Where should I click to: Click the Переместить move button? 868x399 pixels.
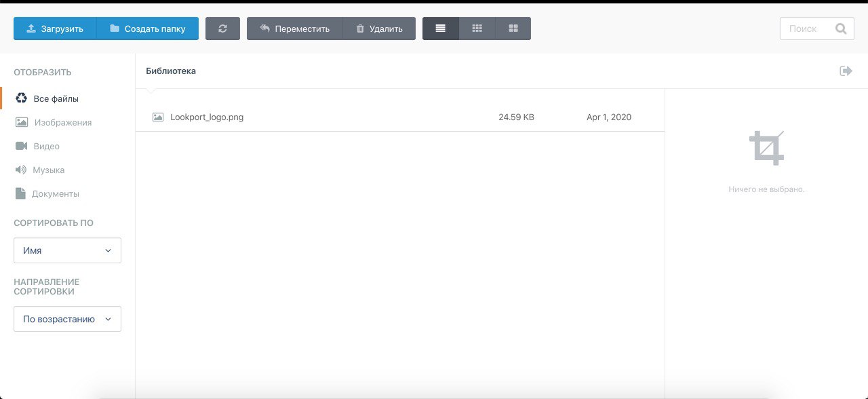(295, 28)
